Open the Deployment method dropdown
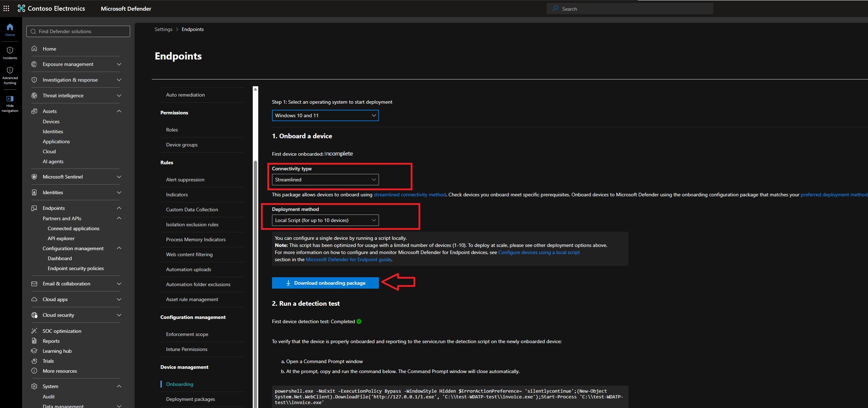This screenshot has width=868, height=408. tap(325, 220)
